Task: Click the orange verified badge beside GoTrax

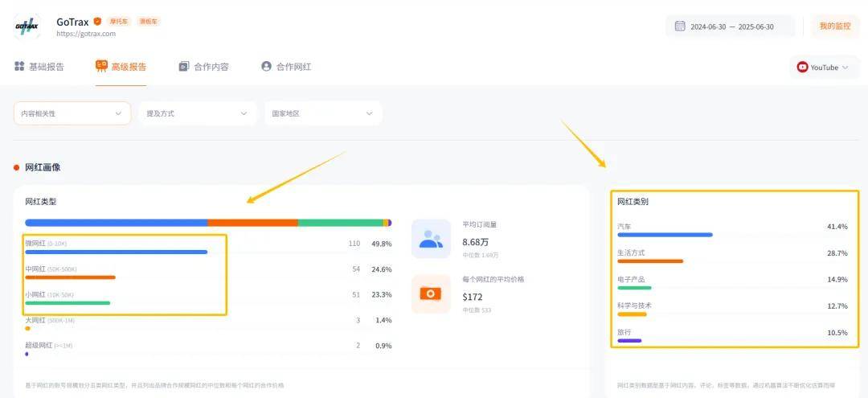Action: [x=97, y=22]
